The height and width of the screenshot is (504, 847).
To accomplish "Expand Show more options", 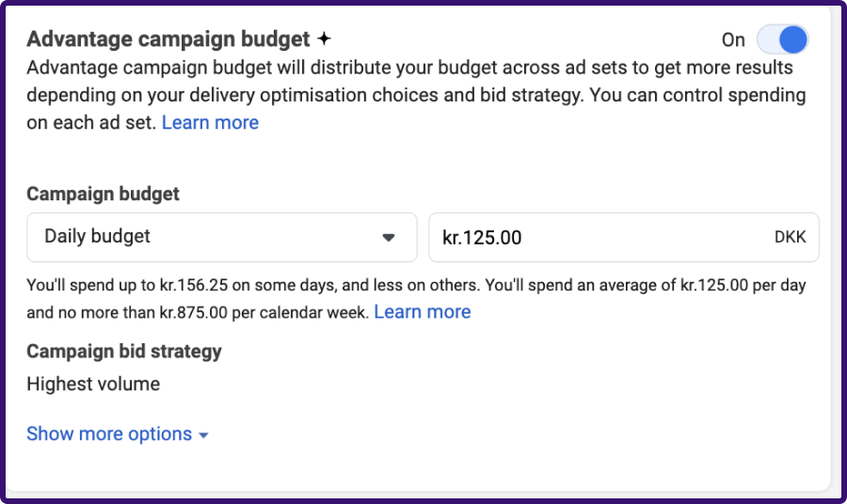I will (x=109, y=434).
